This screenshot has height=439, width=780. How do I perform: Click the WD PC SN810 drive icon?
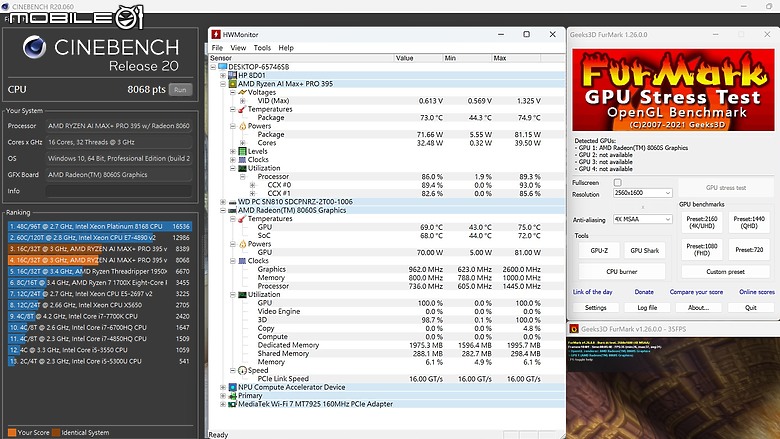coord(232,202)
